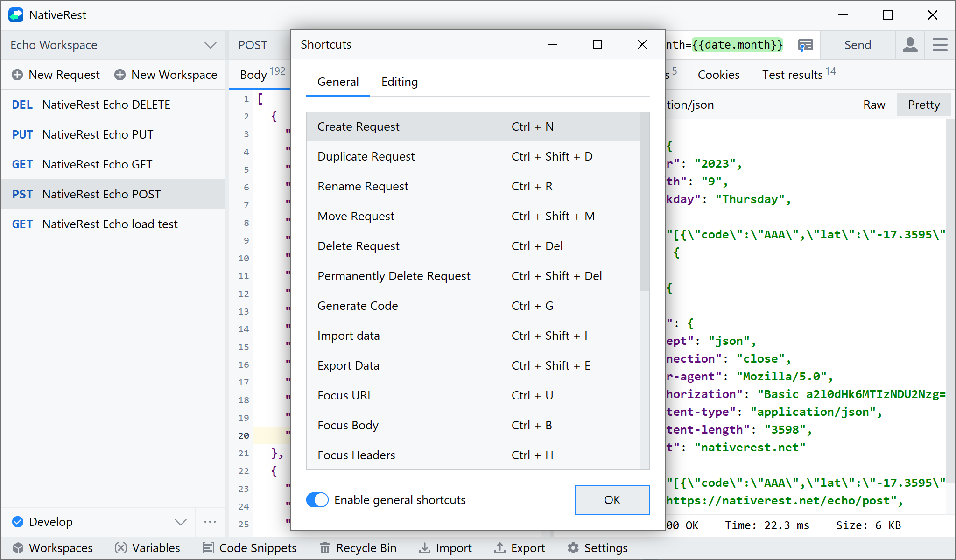
Task: Open the user account profile icon
Action: tap(910, 45)
